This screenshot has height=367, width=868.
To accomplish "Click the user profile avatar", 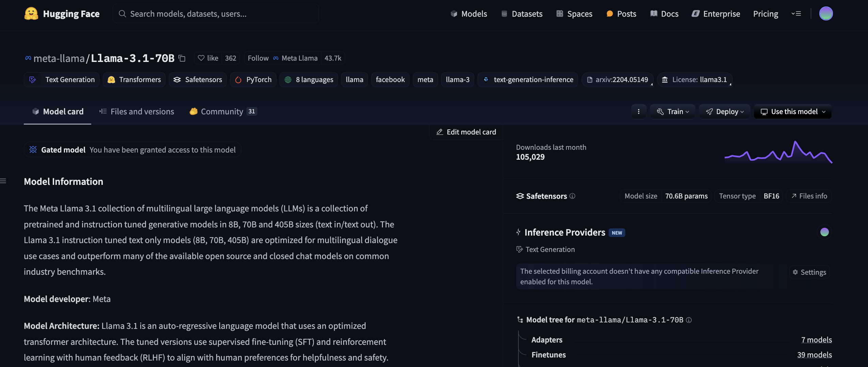I will (825, 14).
